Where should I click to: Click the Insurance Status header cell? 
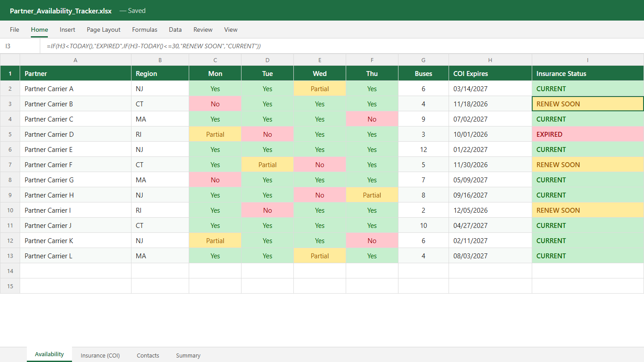(x=588, y=74)
